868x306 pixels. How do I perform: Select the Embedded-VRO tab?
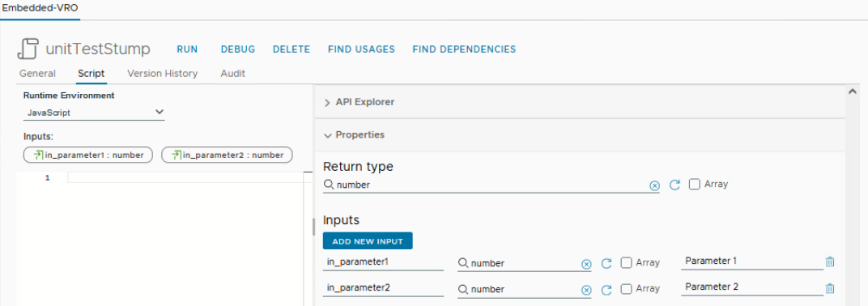[40, 9]
